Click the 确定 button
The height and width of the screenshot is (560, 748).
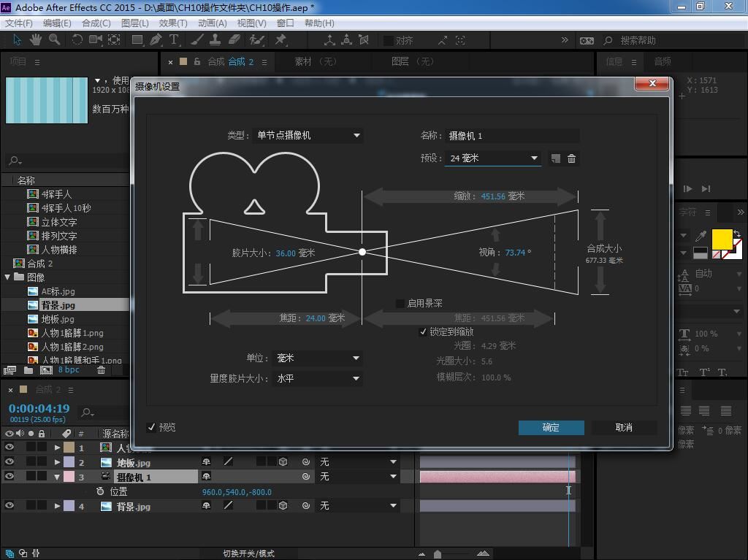pos(551,427)
